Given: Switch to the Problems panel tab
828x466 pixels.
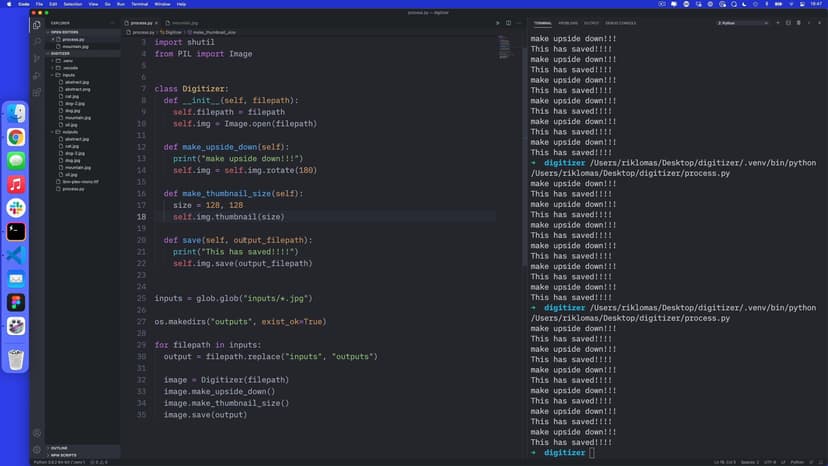Looking at the screenshot, I should (568, 22).
